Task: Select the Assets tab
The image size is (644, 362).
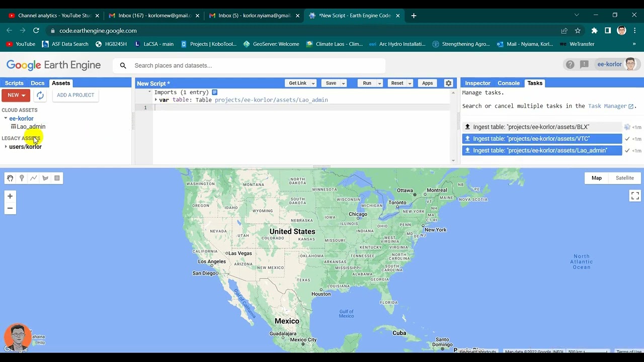Action: pos(61,83)
